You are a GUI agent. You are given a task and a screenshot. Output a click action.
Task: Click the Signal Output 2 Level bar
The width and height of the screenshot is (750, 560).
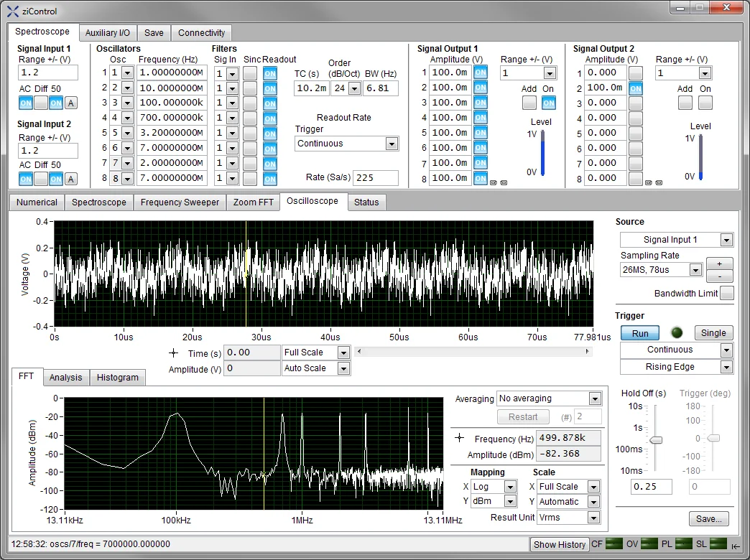tap(700, 157)
